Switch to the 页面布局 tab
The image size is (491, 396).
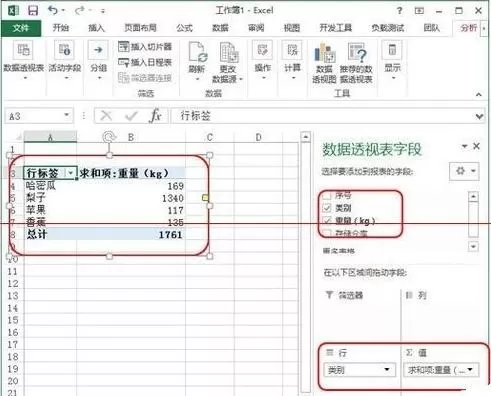(140, 28)
